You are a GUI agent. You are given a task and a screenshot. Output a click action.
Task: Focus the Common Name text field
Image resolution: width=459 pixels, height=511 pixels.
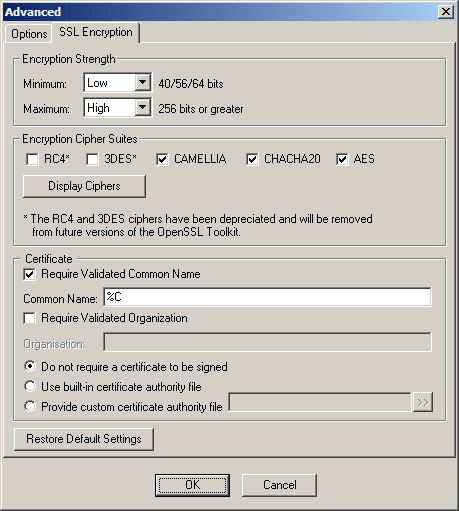coord(267,297)
